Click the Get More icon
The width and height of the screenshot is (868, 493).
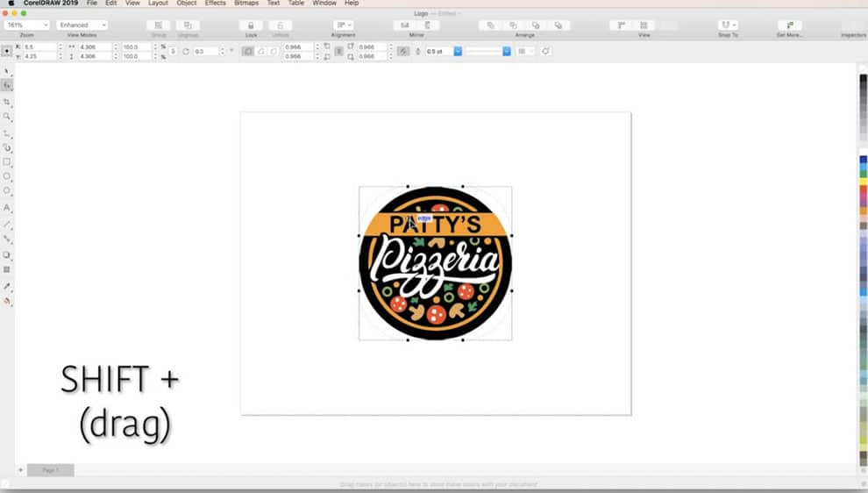click(x=790, y=25)
